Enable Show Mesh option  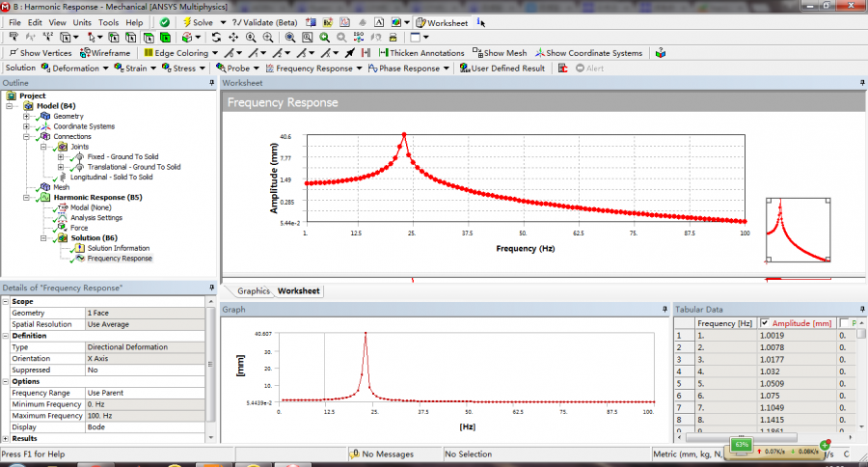(x=500, y=53)
